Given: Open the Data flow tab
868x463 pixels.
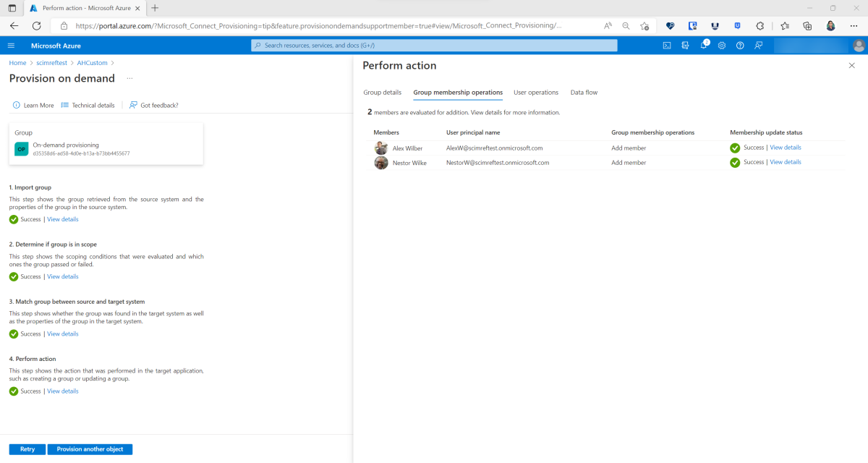Looking at the screenshot, I should [584, 93].
